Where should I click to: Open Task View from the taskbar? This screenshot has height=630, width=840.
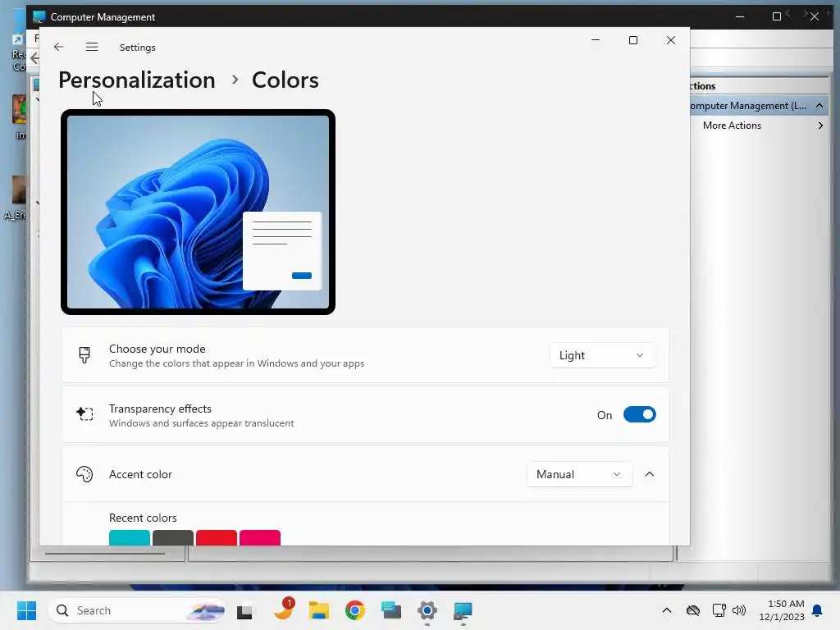coord(244,610)
